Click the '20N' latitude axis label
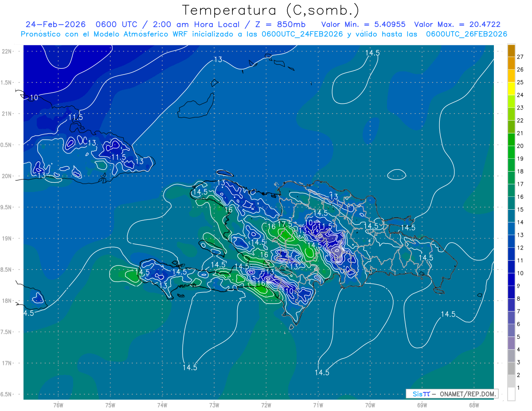 pyautogui.click(x=7, y=176)
